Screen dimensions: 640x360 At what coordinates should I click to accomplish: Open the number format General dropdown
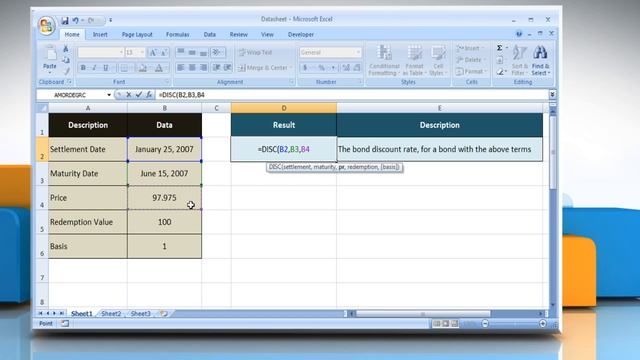click(x=358, y=52)
